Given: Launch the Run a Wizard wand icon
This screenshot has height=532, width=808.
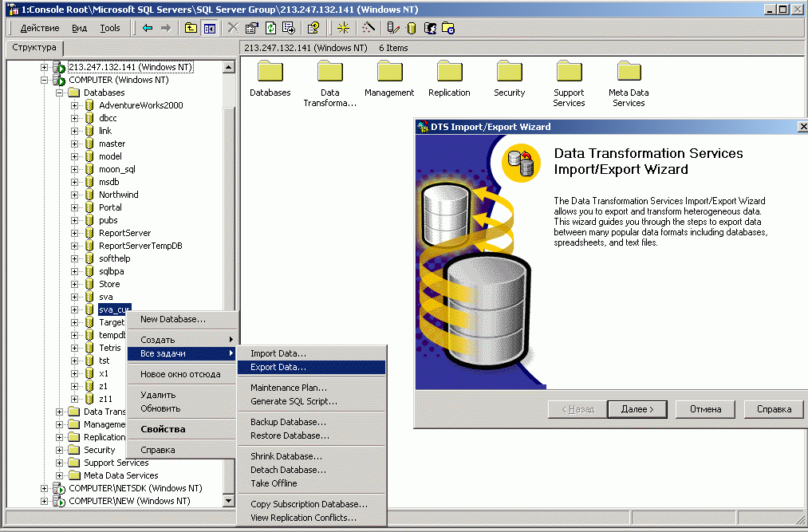Looking at the screenshot, I should 368,29.
